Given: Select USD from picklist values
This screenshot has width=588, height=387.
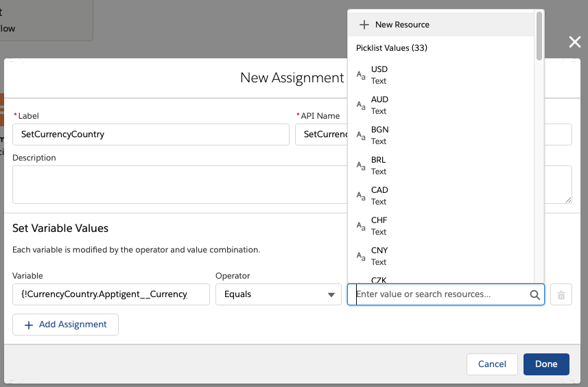Looking at the screenshot, I should click(x=440, y=75).
